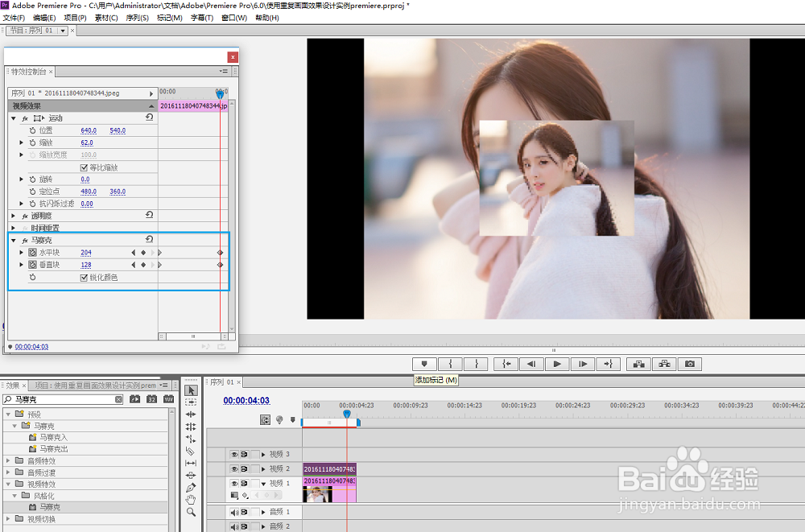
Task: Click Scale value 62.0
Action: (87, 142)
